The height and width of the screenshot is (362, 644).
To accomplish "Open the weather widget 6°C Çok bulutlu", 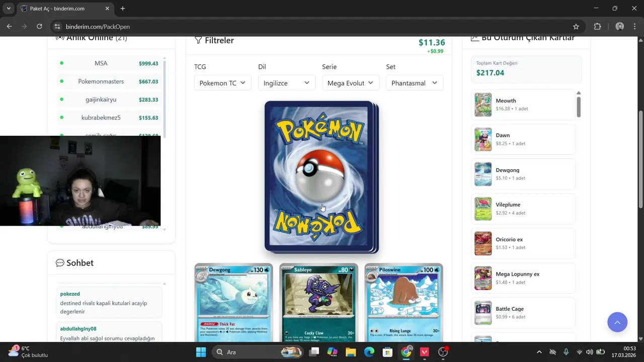I will click(x=28, y=352).
